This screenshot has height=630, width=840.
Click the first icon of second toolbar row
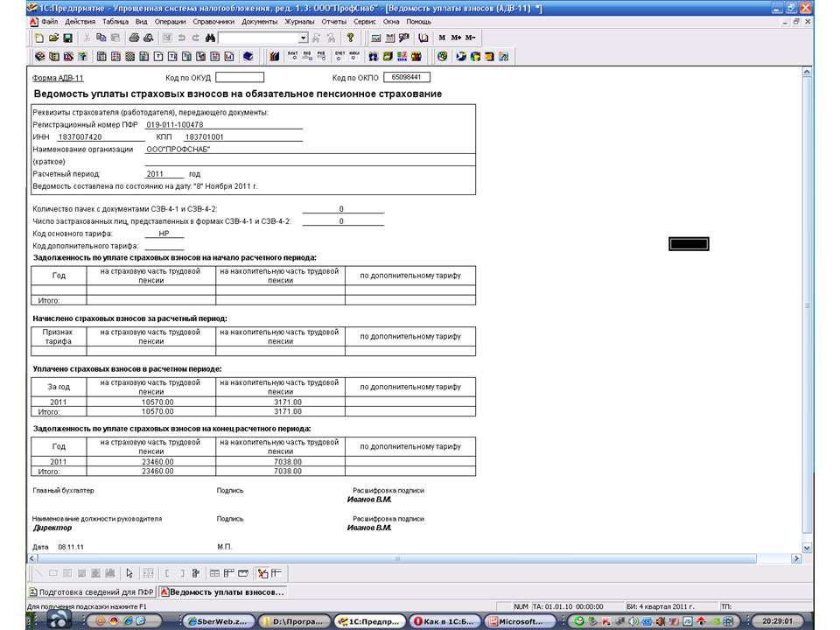pyautogui.click(x=39, y=56)
